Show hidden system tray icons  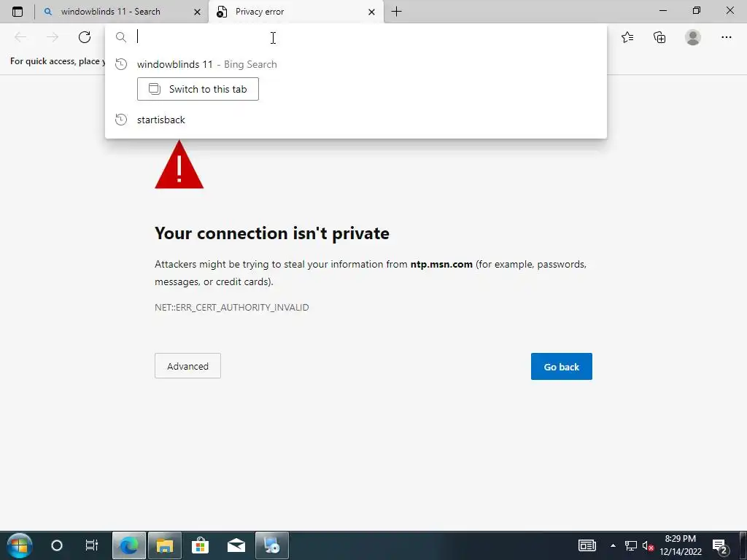pyautogui.click(x=613, y=545)
